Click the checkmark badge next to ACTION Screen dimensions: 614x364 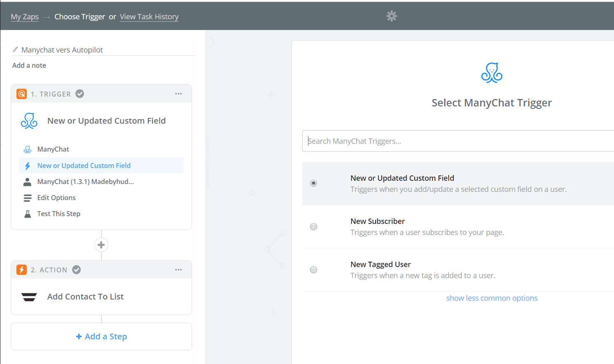coord(76,270)
